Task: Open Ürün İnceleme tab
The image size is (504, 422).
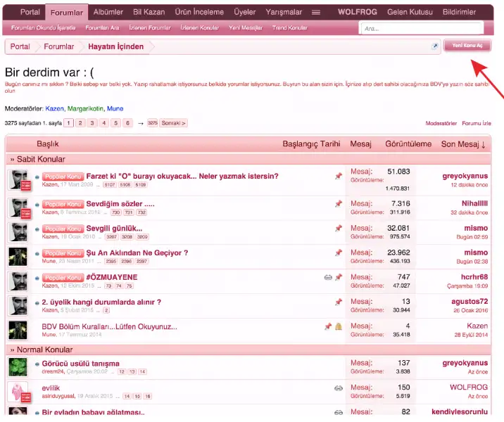Action: [x=199, y=12]
